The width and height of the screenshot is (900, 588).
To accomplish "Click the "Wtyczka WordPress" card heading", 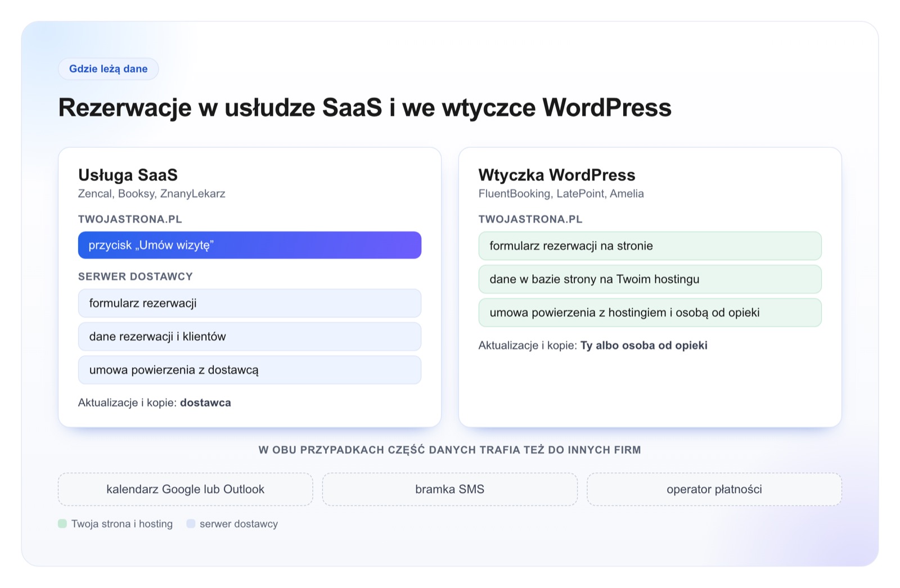I will 557,175.
